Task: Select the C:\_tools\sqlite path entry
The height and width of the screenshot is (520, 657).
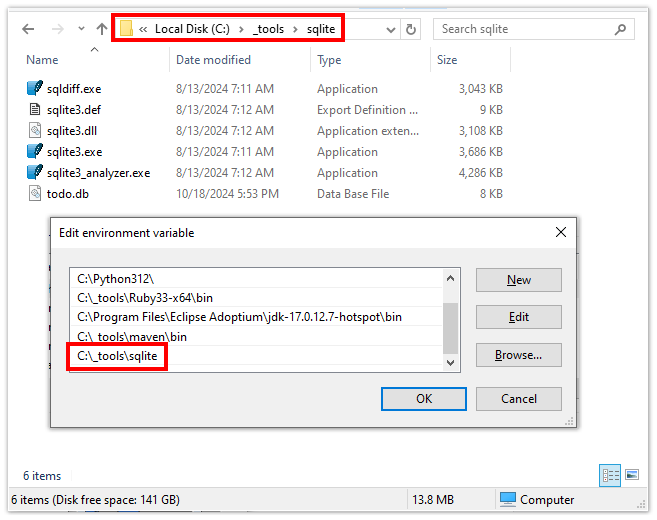Action: click(118, 356)
